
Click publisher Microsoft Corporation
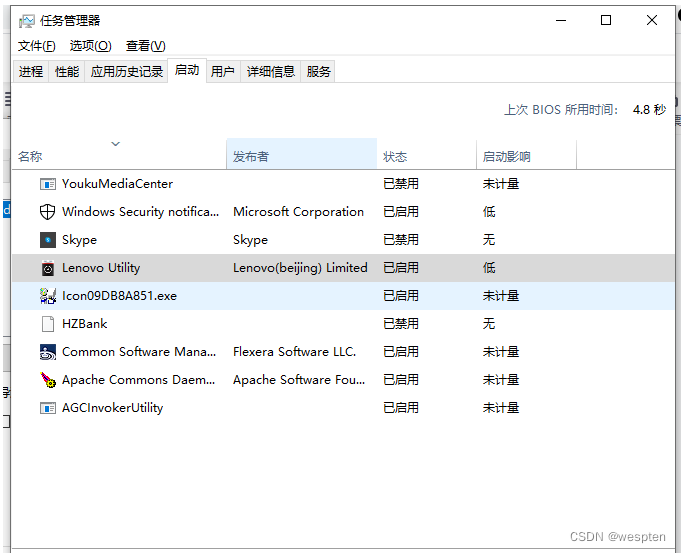click(298, 212)
